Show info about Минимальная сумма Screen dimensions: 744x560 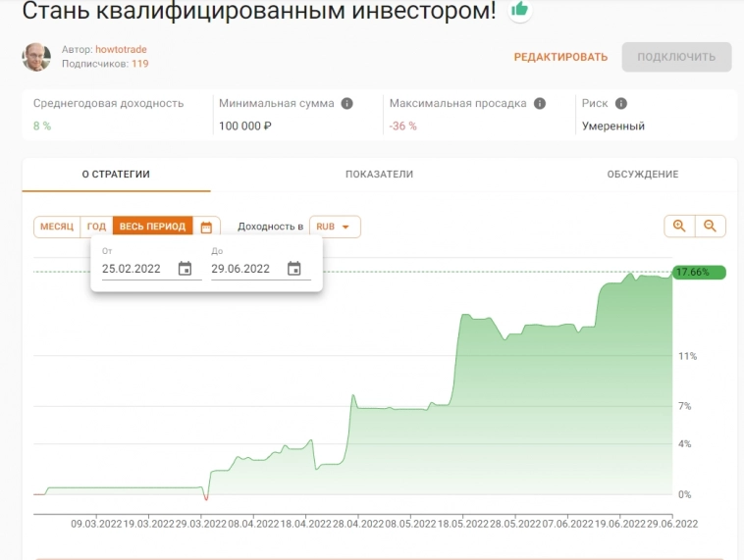[x=346, y=103]
